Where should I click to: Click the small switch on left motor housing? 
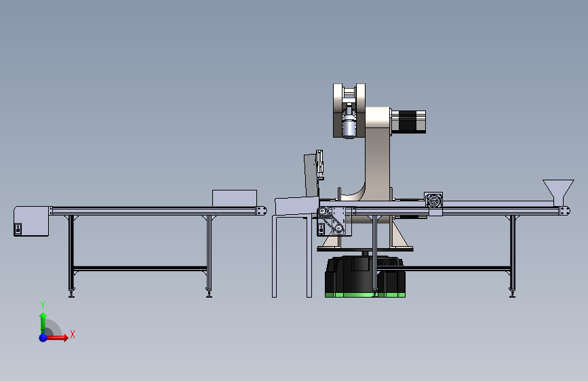18,228
